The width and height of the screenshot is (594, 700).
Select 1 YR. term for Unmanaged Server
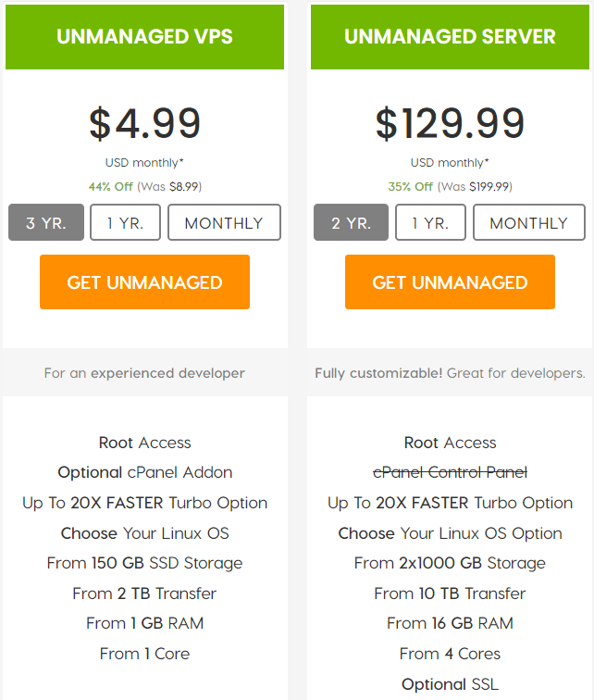click(430, 222)
